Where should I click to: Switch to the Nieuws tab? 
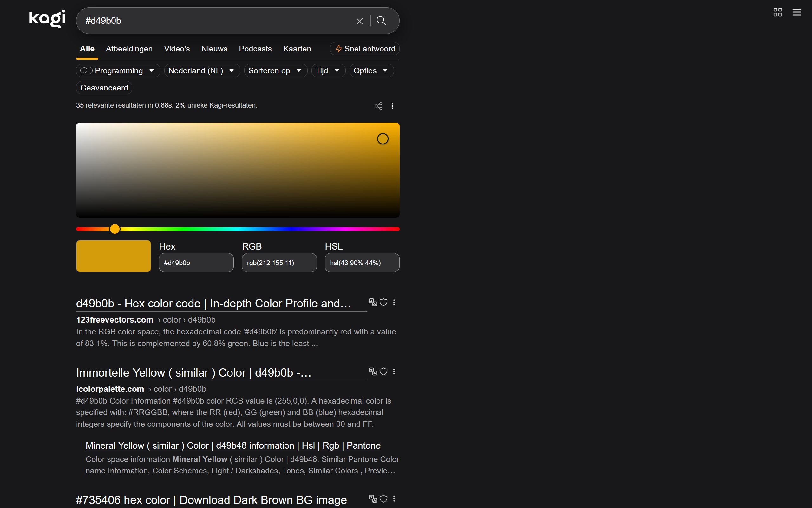tap(214, 49)
